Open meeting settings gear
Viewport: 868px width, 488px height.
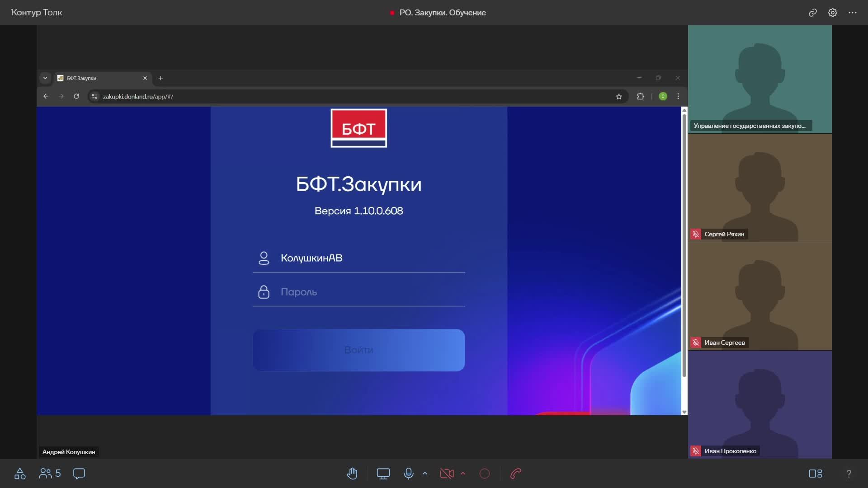point(832,13)
